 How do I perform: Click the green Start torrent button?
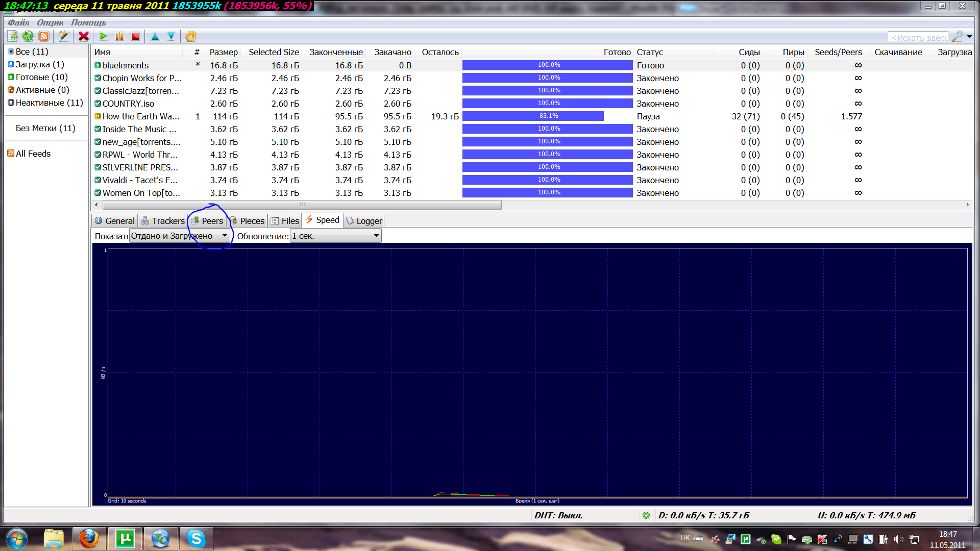[x=104, y=36]
